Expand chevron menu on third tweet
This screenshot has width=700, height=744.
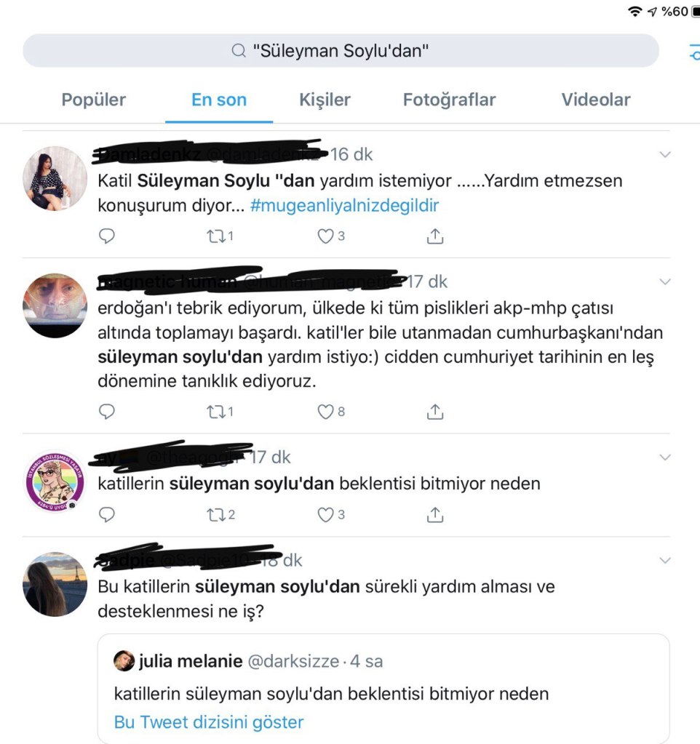click(665, 457)
